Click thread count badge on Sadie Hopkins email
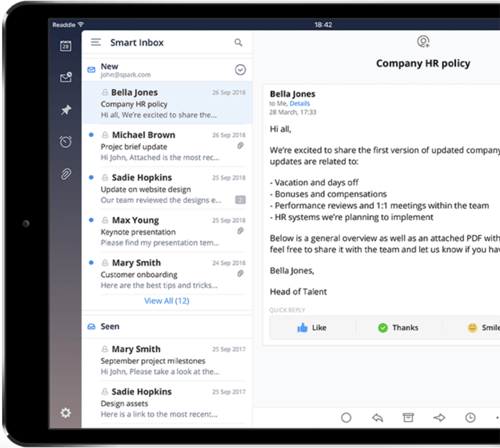500x448 pixels. click(240, 200)
